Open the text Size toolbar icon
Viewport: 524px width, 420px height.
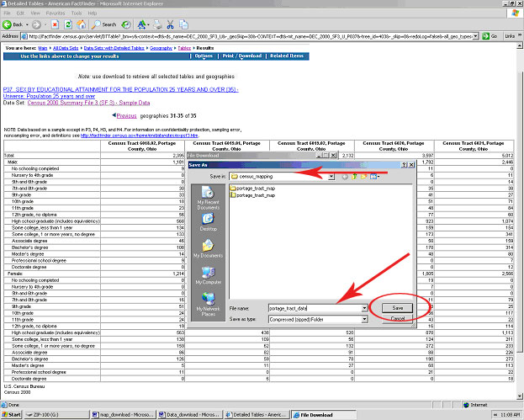[x=142, y=24]
